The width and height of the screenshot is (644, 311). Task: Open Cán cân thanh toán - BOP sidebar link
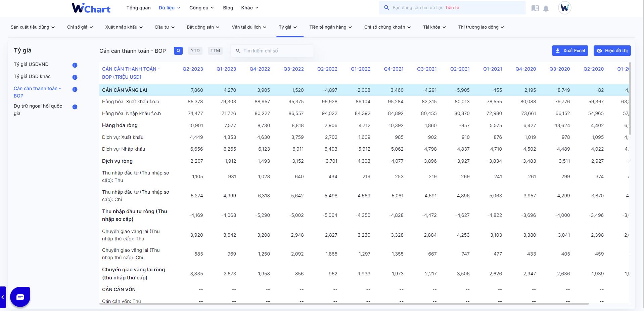click(x=37, y=92)
